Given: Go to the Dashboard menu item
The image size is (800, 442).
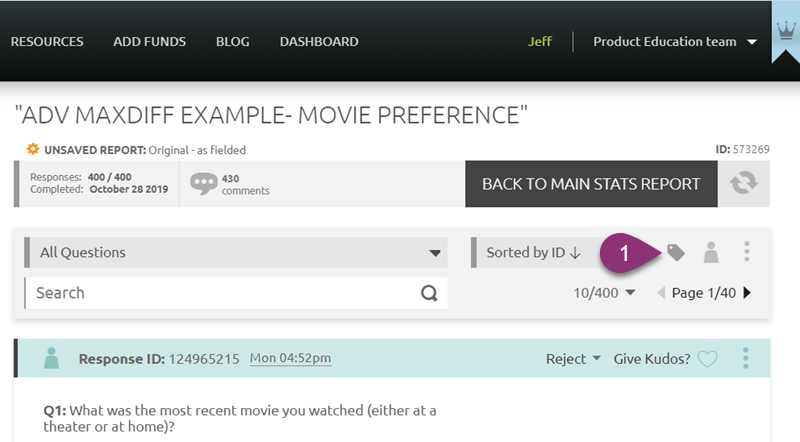Looking at the screenshot, I should (319, 42).
